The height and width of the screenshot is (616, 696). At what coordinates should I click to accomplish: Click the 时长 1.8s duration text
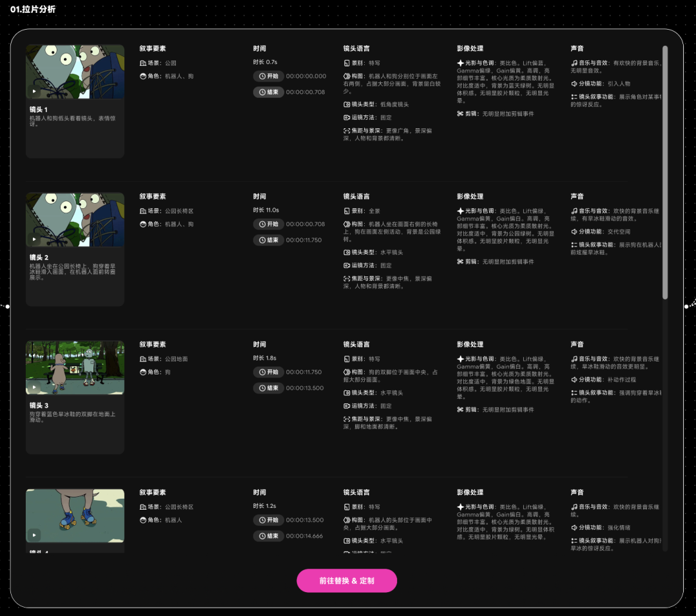pos(265,358)
